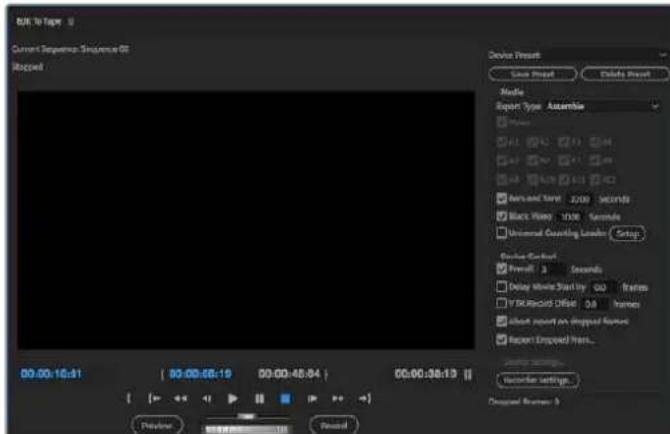Click the Save Preset button
Screen dimensions: 670x434
pos(532,74)
